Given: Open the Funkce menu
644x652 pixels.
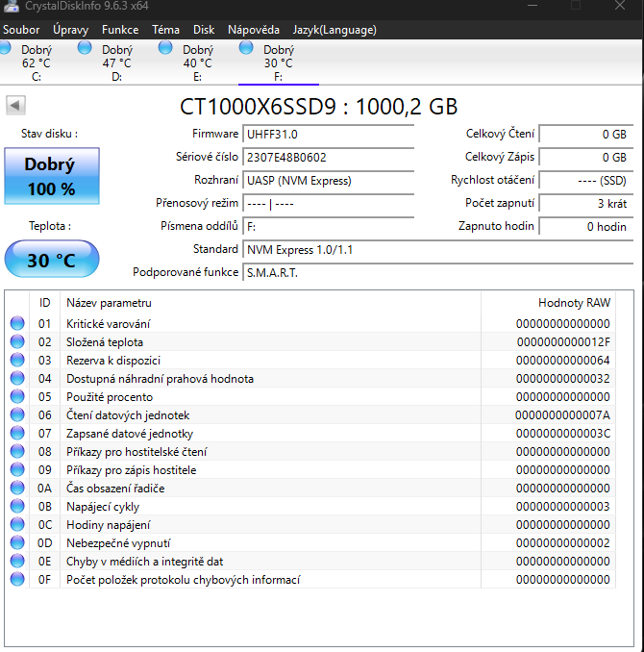Looking at the screenshot, I should click(x=120, y=30).
